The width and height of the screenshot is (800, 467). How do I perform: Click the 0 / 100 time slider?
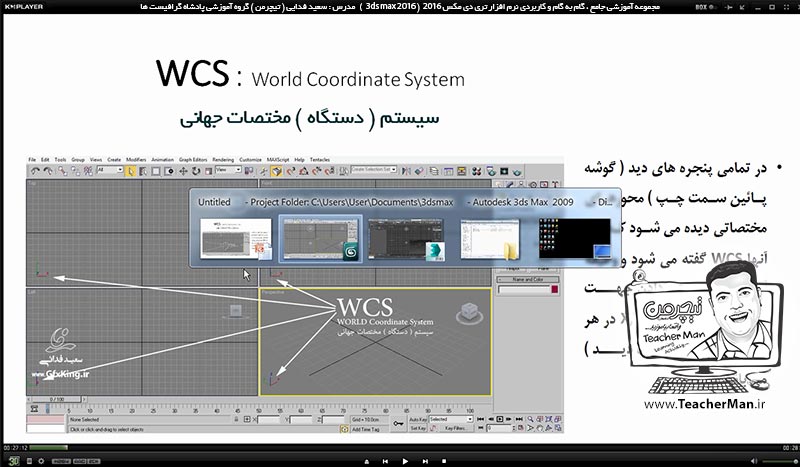[x=57, y=399]
